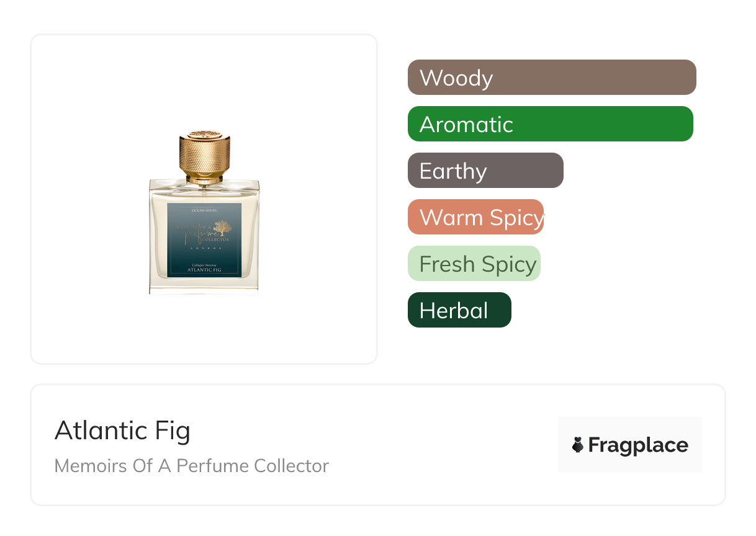Click the gold neck collar beneath the cap
756x536 pixels.
point(204,179)
